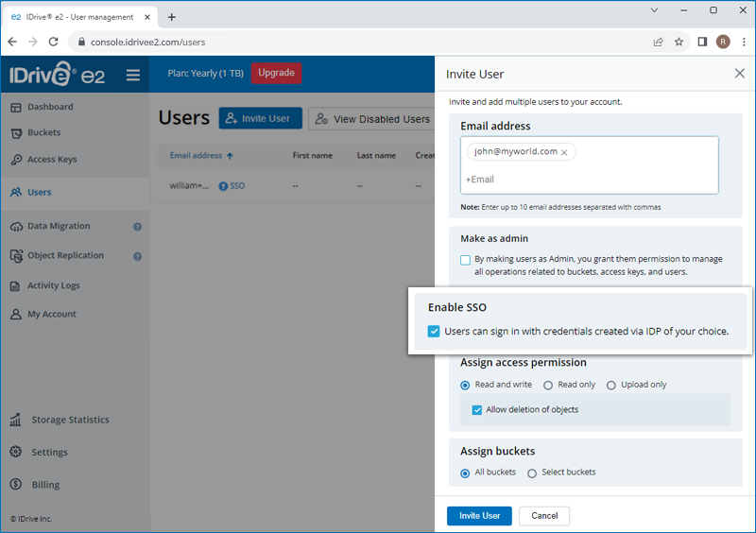Open the hamburger sidebar menu icon
This screenshot has height=533, width=756.
(133, 75)
